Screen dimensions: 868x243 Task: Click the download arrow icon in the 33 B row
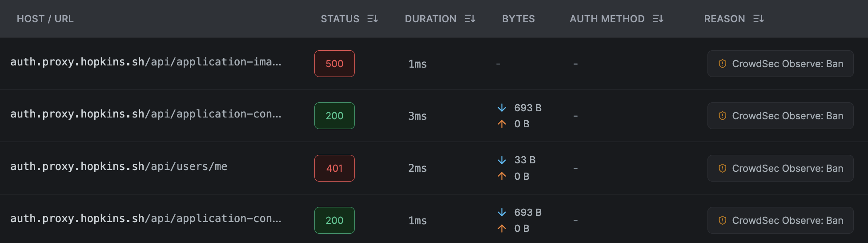[502, 160]
